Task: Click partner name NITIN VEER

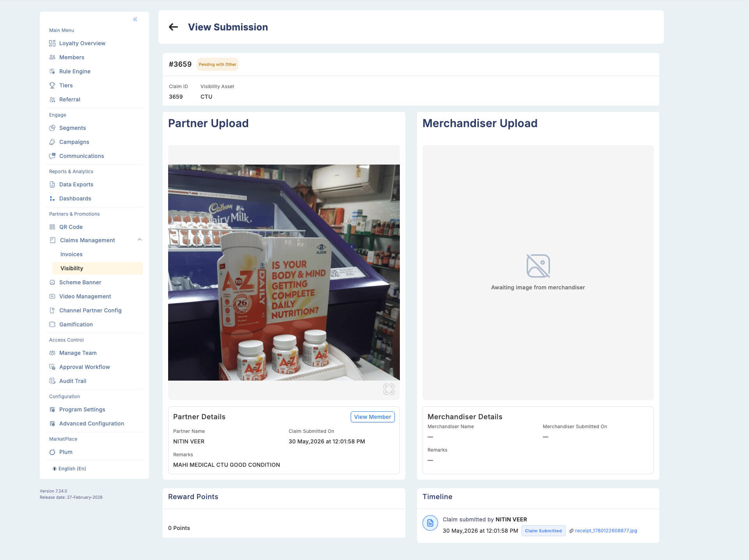Action: 189,441
